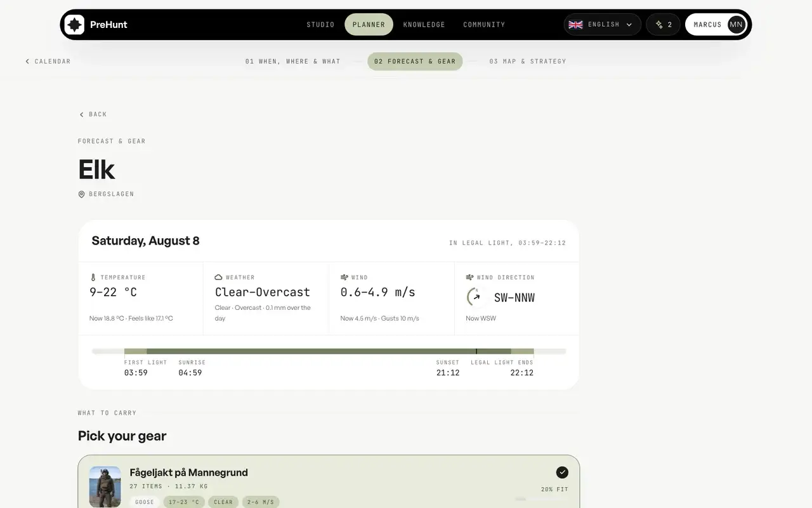Click the Clear condition tag

click(223, 502)
